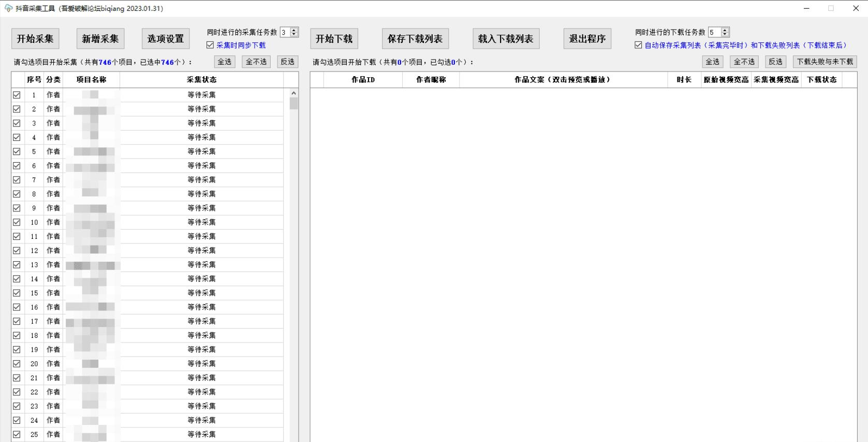Click 等待采集 status in row 12
Image resolution: width=868 pixels, height=442 pixels.
coord(202,251)
